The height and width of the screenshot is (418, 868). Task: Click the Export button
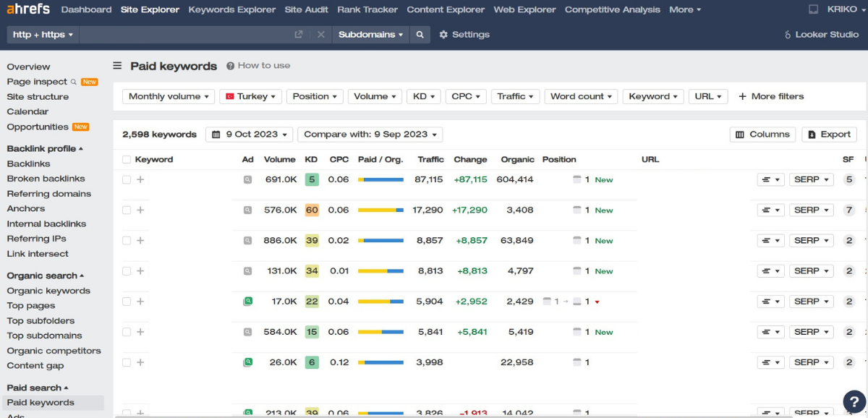pos(829,135)
